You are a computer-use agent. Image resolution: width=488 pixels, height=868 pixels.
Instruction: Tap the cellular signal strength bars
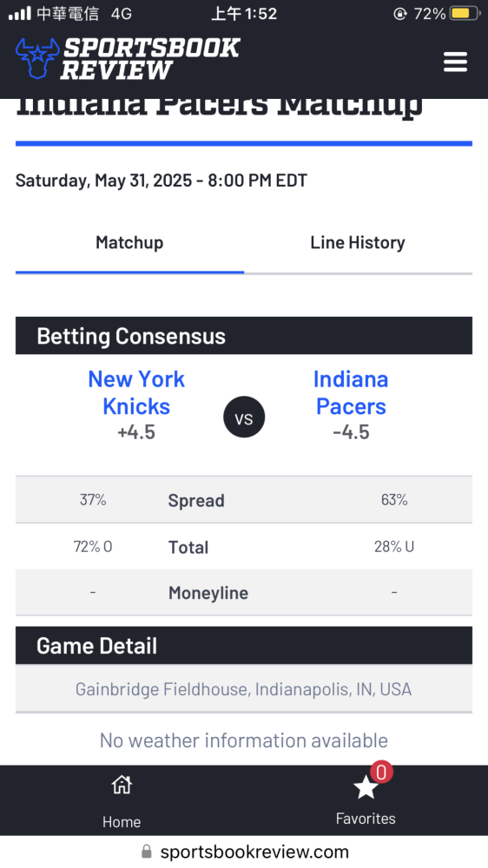pos(20,13)
